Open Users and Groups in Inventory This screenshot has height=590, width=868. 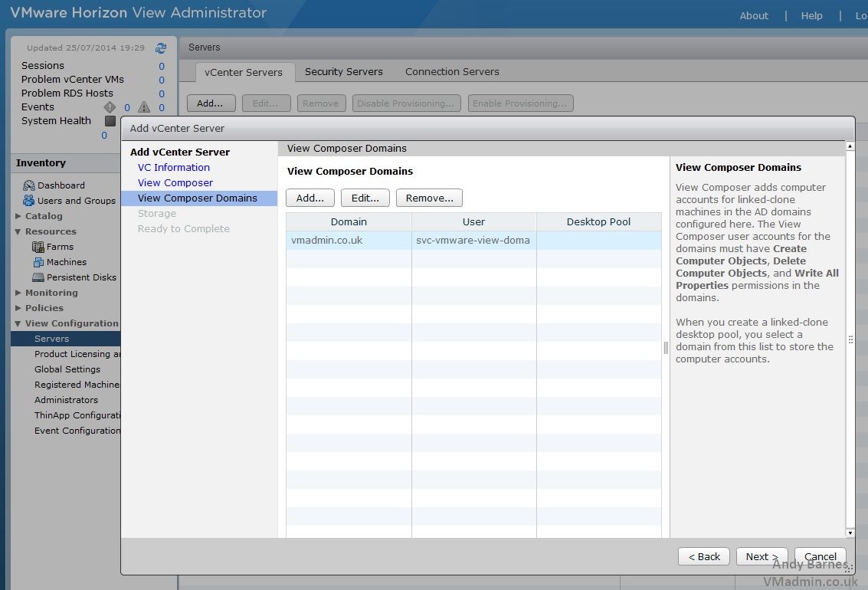coord(77,200)
